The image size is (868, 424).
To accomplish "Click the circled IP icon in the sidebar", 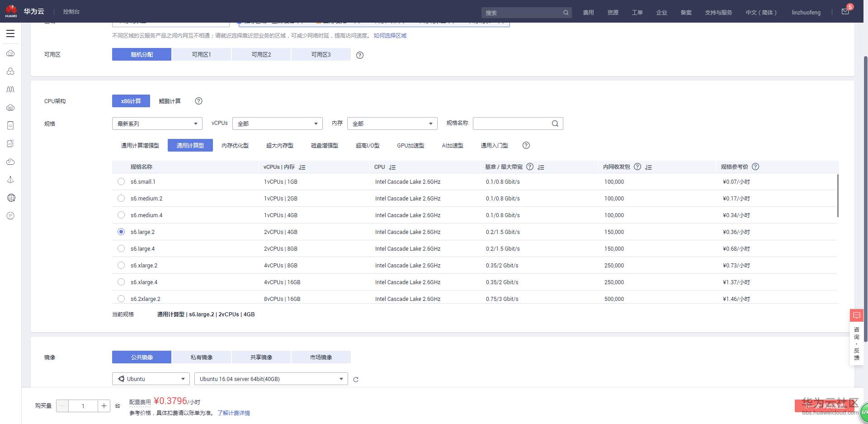I will tap(11, 216).
